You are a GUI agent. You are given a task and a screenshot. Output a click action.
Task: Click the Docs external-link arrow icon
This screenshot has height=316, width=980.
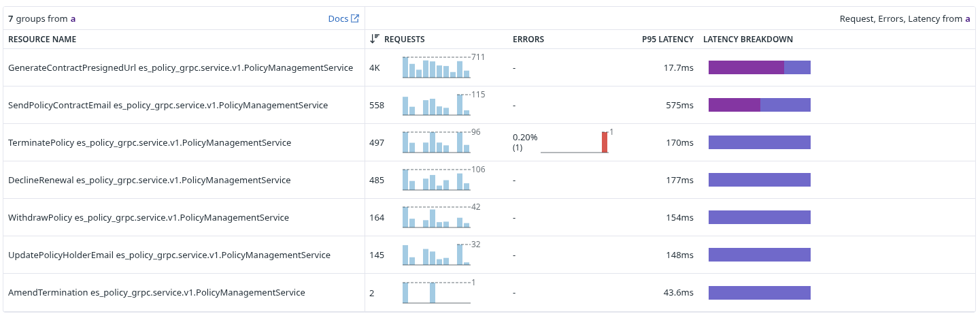(x=355, y=18)
